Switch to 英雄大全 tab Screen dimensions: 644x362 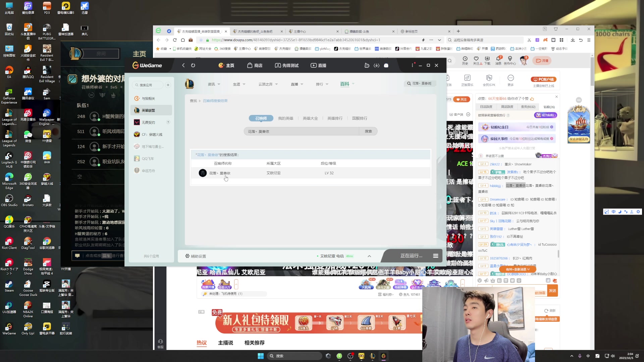click(310, 118)
